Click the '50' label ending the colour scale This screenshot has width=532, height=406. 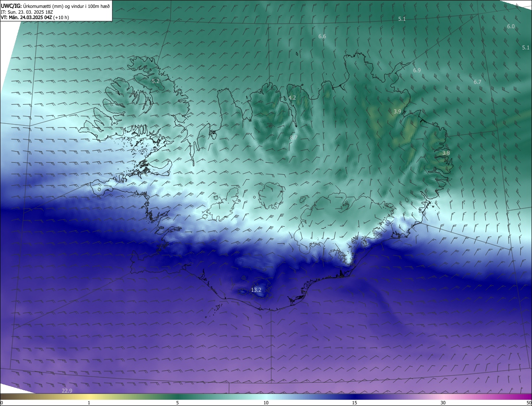click(529, 403)
